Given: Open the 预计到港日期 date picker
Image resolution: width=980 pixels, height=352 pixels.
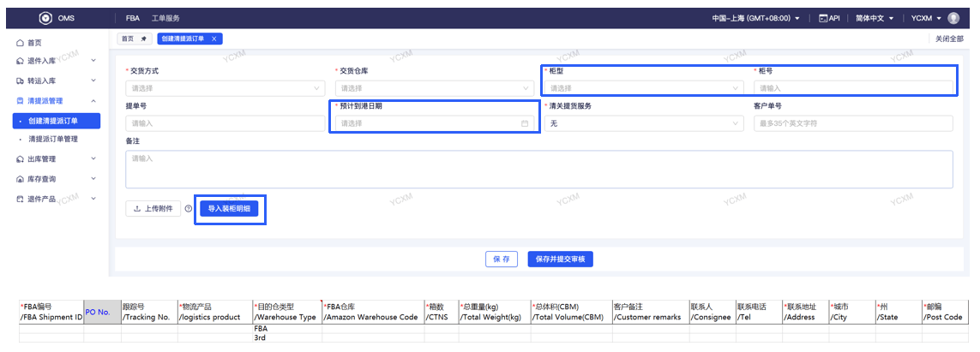Looking at the screenshot, I should 435,123.
